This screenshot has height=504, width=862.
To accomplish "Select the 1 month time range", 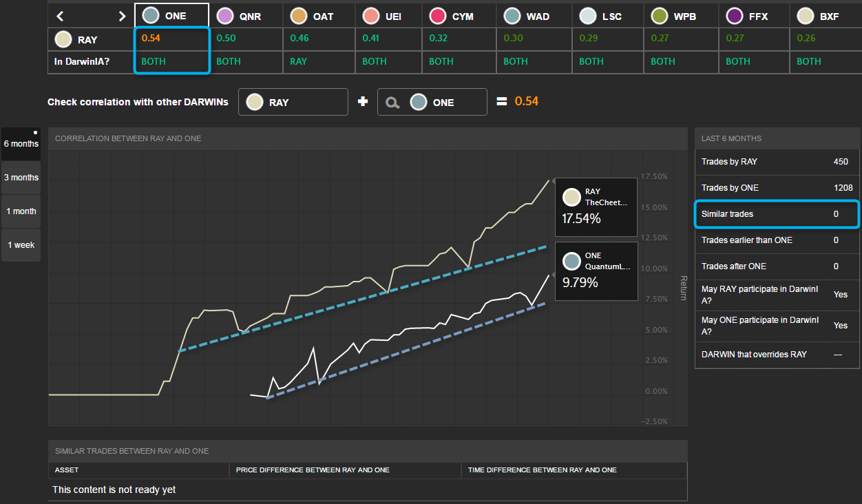I will [21, 211].
